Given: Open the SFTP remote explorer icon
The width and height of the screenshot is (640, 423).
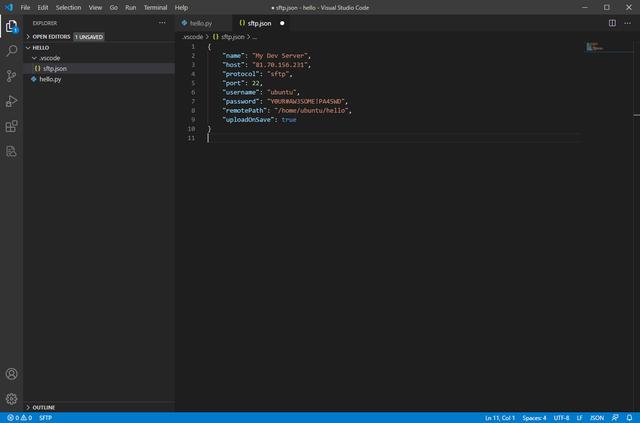Looking at the screenshot, I should pyautogui.click(x=11, y=151).
